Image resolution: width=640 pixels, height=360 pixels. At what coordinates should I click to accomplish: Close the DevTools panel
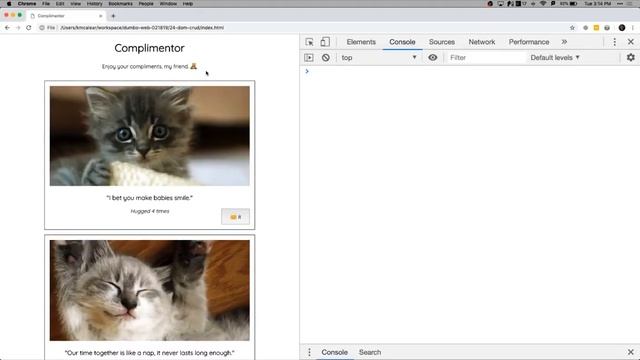pos(631,42)
